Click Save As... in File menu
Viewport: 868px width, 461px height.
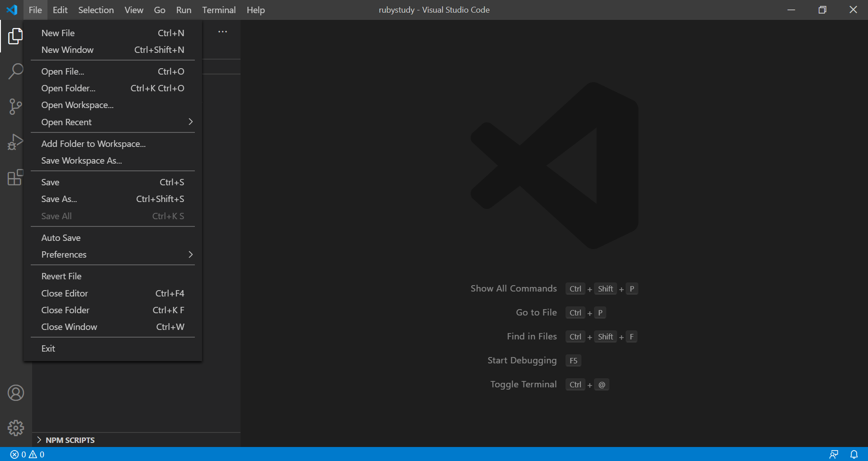point(59,199)
